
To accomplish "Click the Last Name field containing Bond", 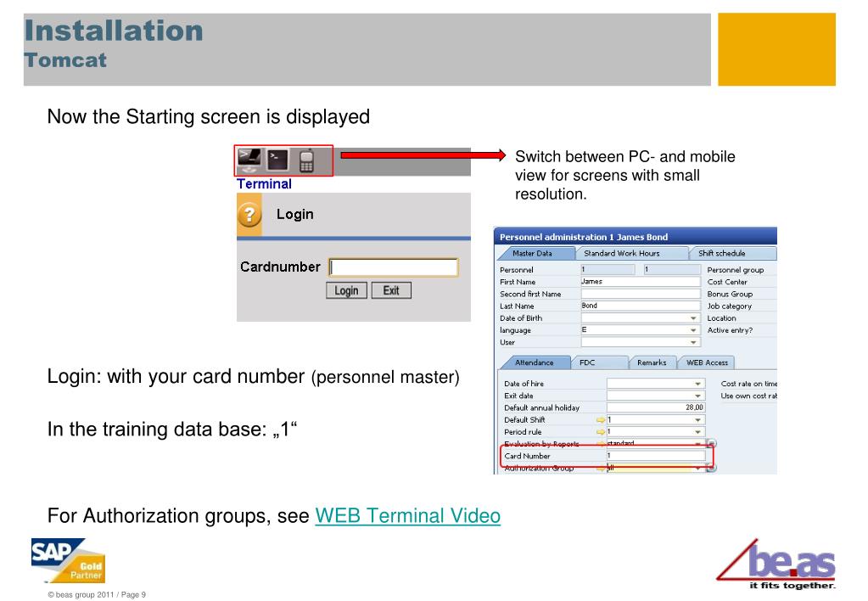I will [641, 306].
